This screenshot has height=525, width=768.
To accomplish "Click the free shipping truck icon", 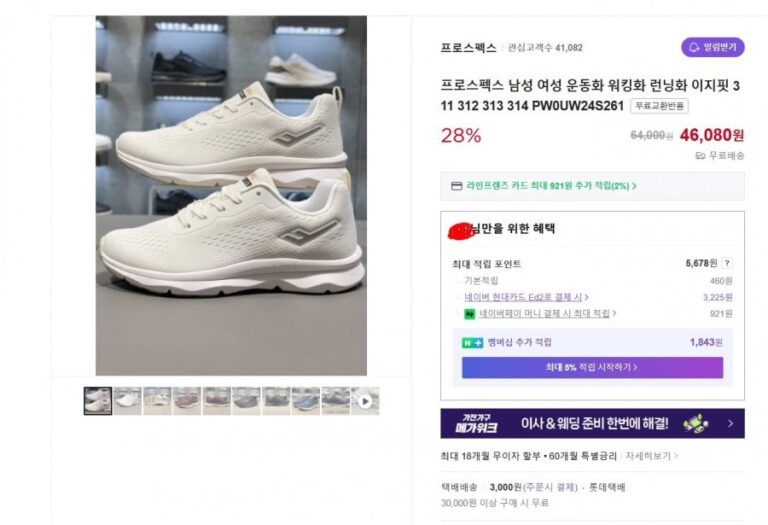I will point(700,156).
